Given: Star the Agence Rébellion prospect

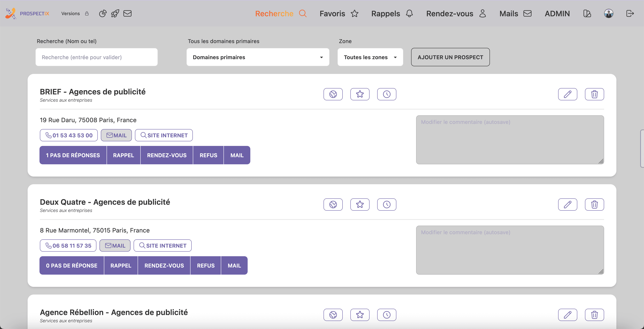Looking at the screenshot, I should [360, 315].
